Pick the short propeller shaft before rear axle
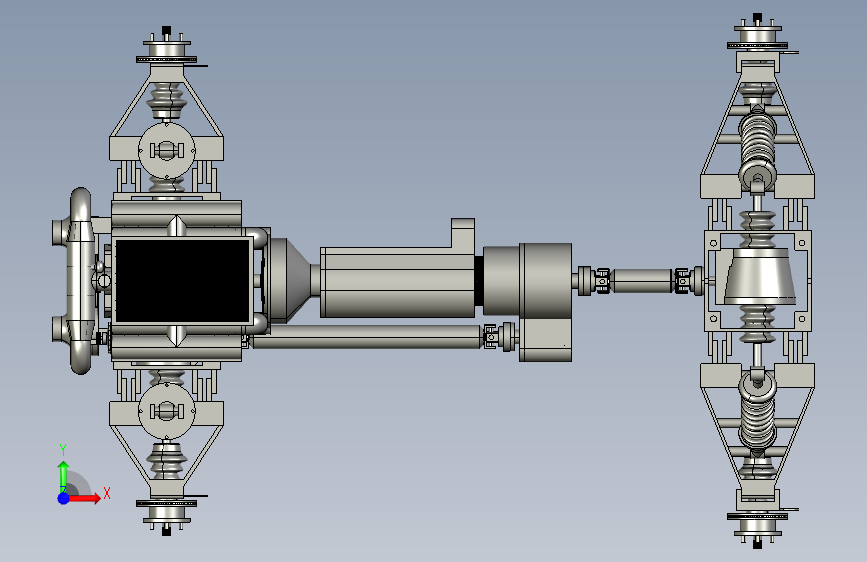The image size is (867, 562). pos(641,280)
